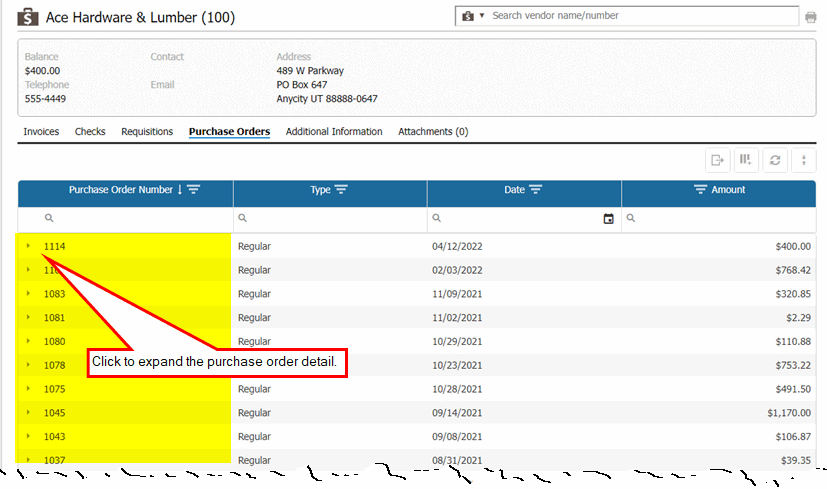Sort by Purchase Order Number column header
The width and height of the screenshot is (827, 489).
click(x=121, y=190)
